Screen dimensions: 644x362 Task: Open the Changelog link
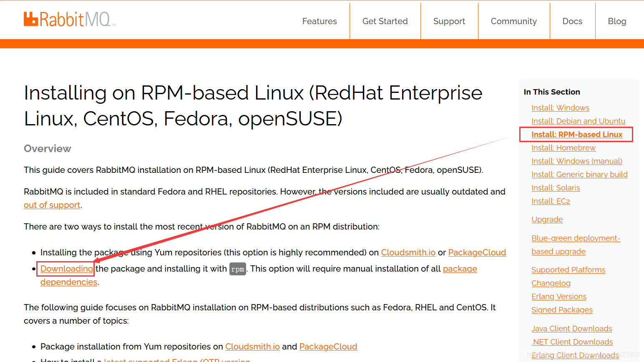(551, 283)
